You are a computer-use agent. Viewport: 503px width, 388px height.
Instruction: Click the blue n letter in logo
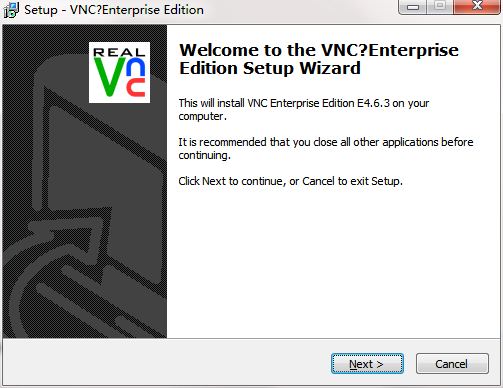(x=136, y=66)
